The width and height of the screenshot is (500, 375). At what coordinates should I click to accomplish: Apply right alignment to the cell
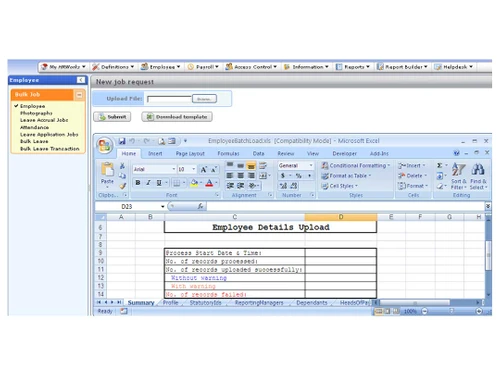[251, 175]
